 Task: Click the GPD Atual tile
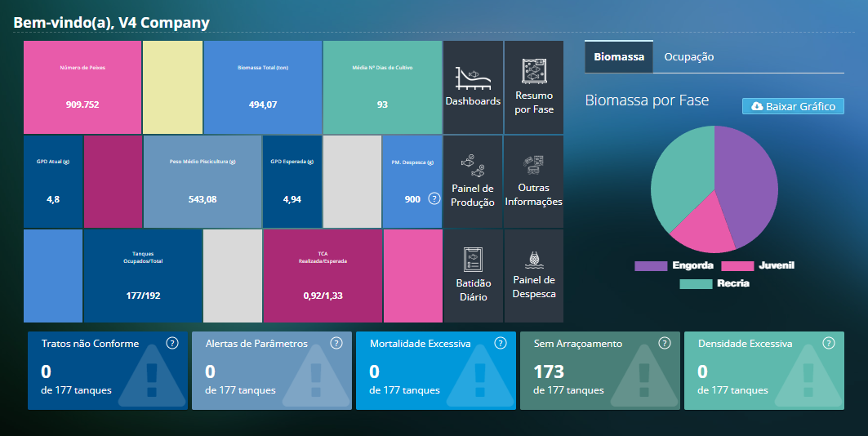[x=53, y=181]
